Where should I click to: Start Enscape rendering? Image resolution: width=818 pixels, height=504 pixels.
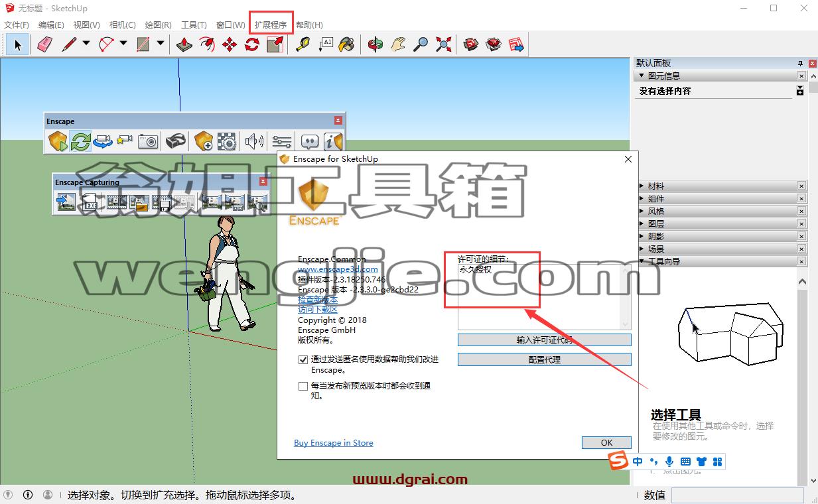[58, 141]
